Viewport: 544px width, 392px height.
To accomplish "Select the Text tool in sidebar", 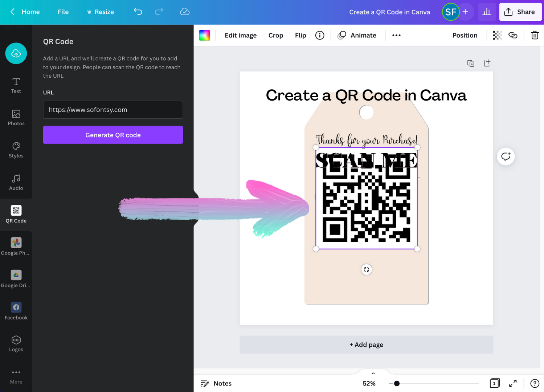I will click(16, 85).
